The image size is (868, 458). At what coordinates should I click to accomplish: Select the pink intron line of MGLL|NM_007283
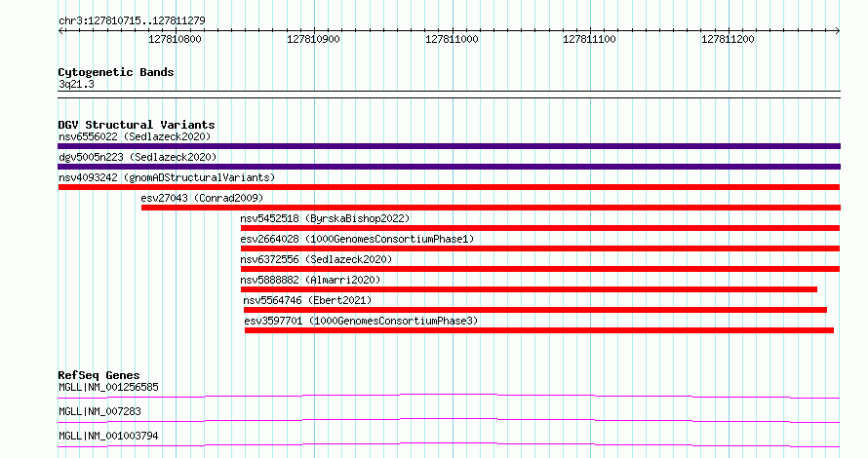point(449,420)
